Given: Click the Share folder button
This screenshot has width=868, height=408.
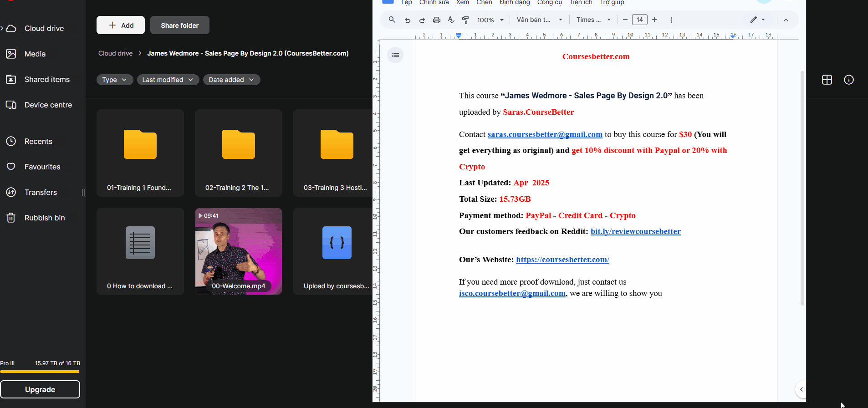Looking at the screenshot, I should 179,25.
